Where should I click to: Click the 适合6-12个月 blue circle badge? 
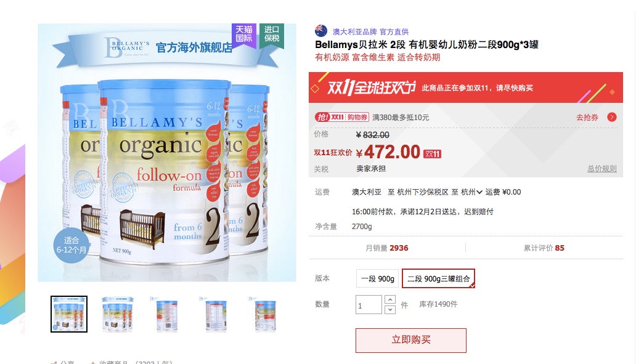click(x=71, y=245)
